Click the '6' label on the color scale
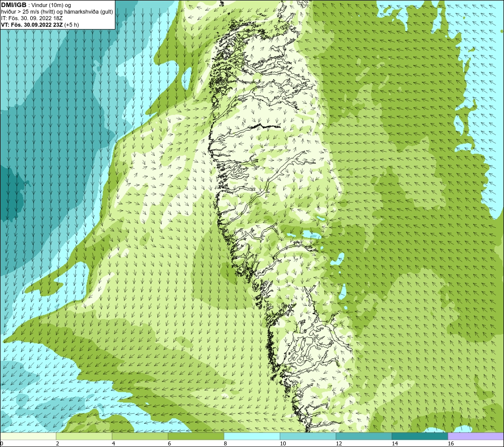The height and width of the screenshot is (447, 504). point(169,443)
